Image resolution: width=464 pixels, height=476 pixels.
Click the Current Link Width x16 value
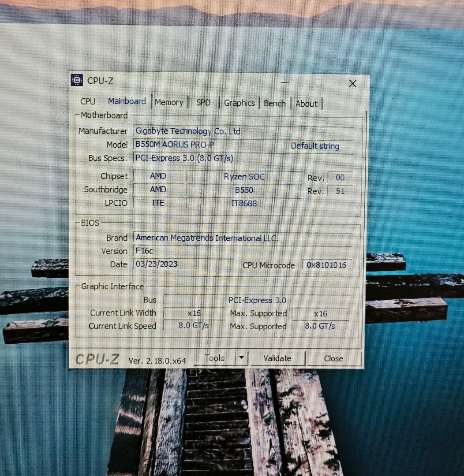(x=194, y=313)
